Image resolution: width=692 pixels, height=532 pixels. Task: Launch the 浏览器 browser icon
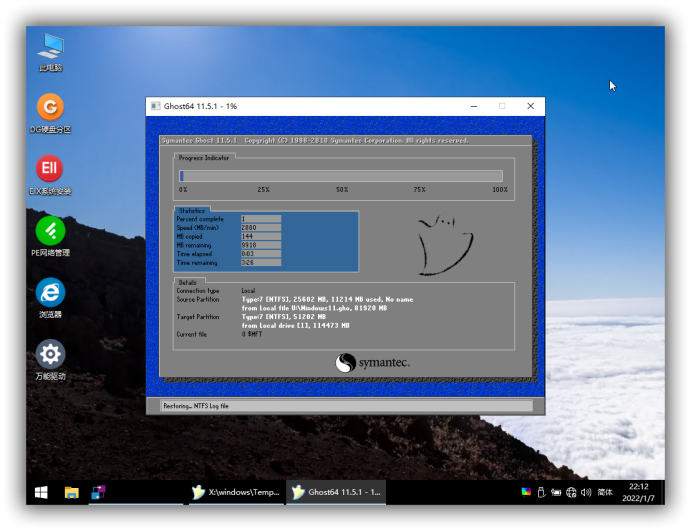pos(50,293)
